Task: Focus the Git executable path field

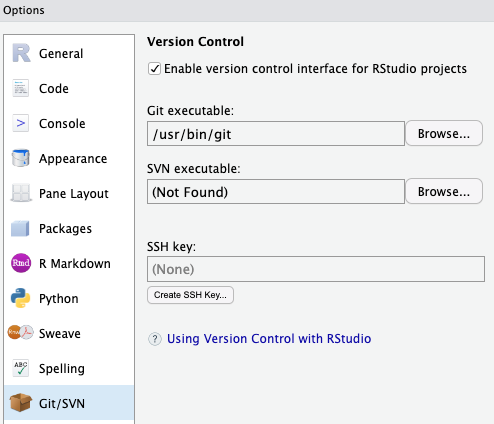Action: [x=276, y=134]
